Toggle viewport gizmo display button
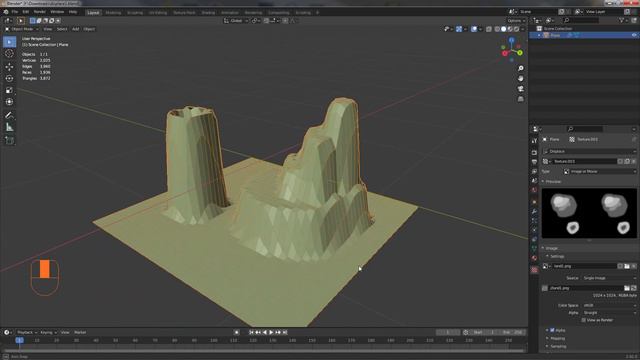The width and height of the screenshot is (640, 360). tap(459, 29)
